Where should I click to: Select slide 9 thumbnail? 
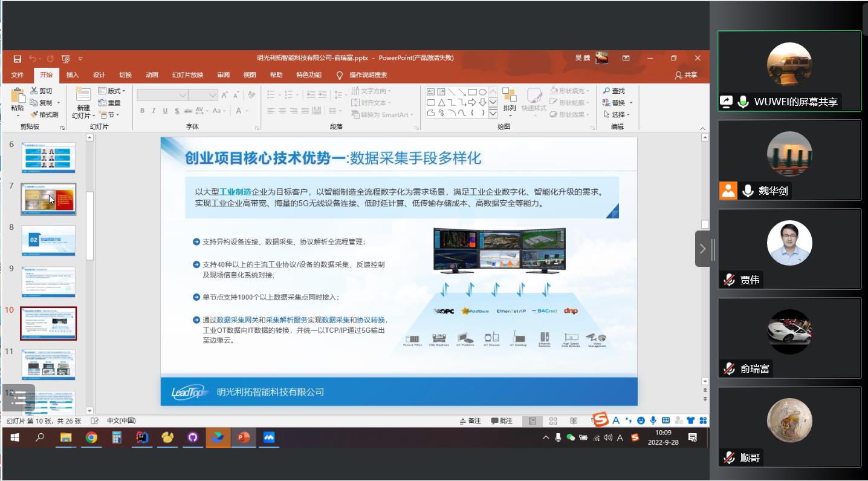tap(48, 281)
